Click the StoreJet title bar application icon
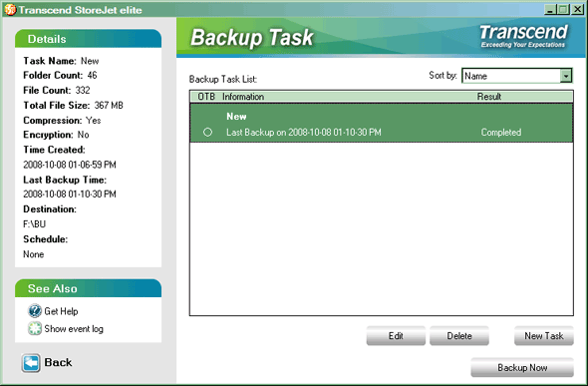Image resolution: width=588 pixels, height=386 pixels. coord(10,9)
